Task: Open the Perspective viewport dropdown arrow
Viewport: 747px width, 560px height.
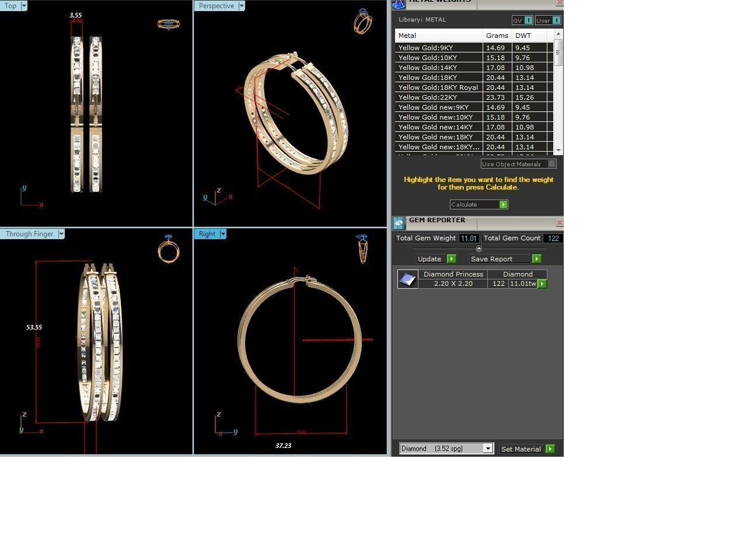Action: click(x=242, y=6)
